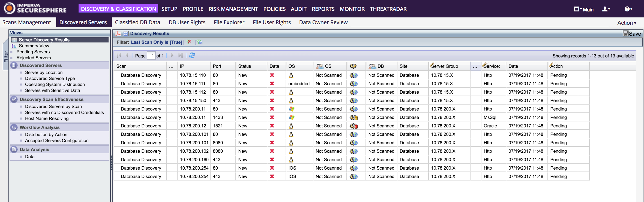The width and height of the screenshot is (644, 202).
Task: Click the MsSql service icon on port 1433 row
Action: pos(354,117)
